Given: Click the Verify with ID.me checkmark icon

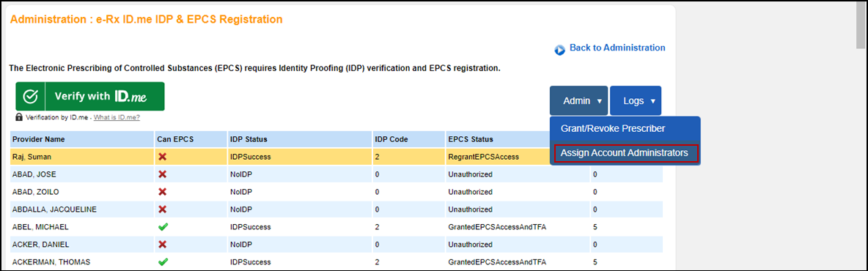Looking at the screenshot, I should pos(31,96).
